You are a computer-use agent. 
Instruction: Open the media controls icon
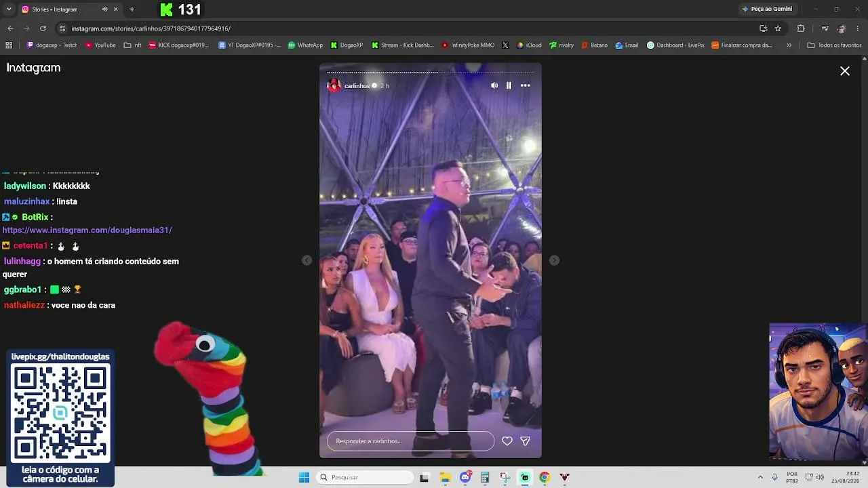tap(825, 28)
